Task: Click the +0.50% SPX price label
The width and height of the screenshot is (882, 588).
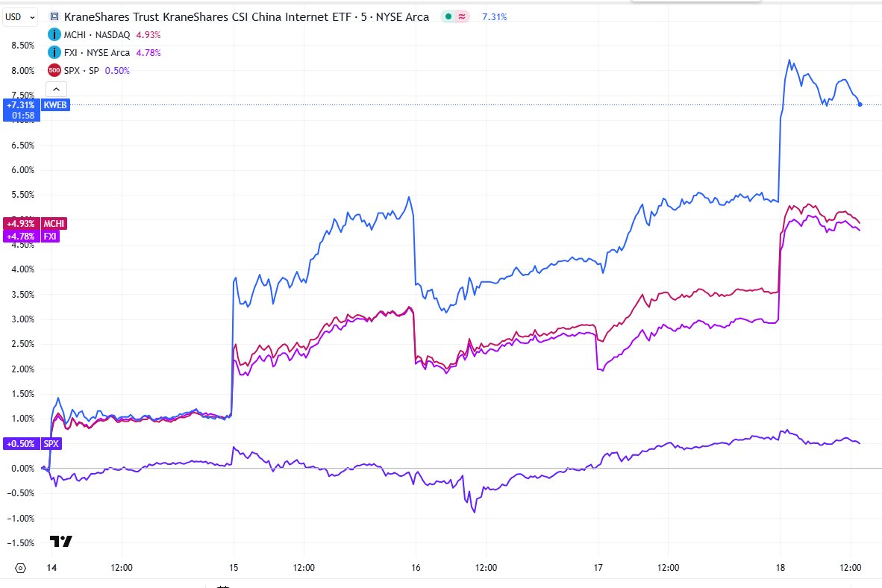Action: [x=21, y=443]
